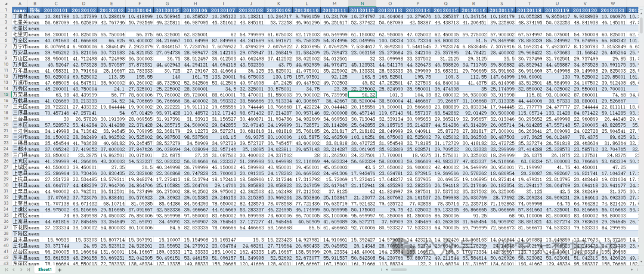
Task: Go to the first sheet tab arrow
Action: click(x=6, y=269)
